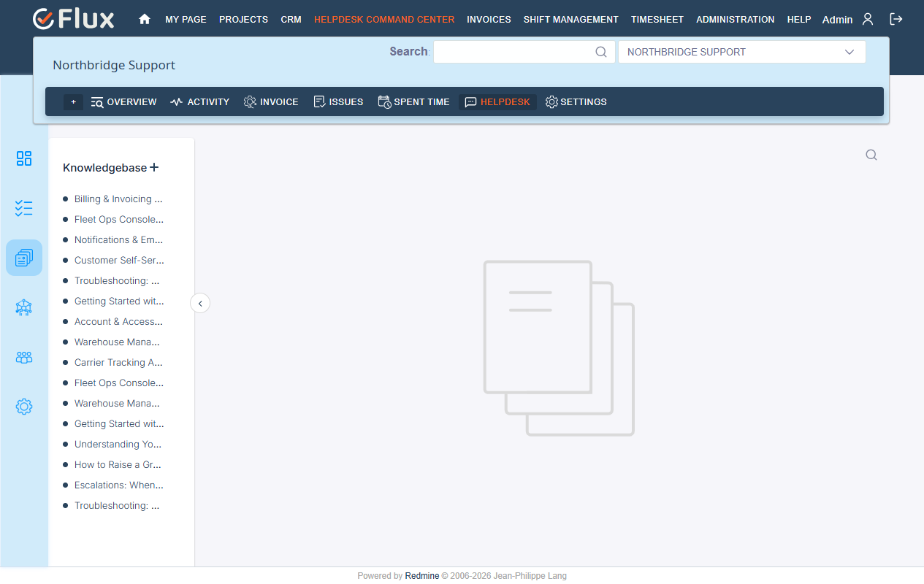Switch to the ACTIVITY tab

pyautogui.click(x=199, y=102)
